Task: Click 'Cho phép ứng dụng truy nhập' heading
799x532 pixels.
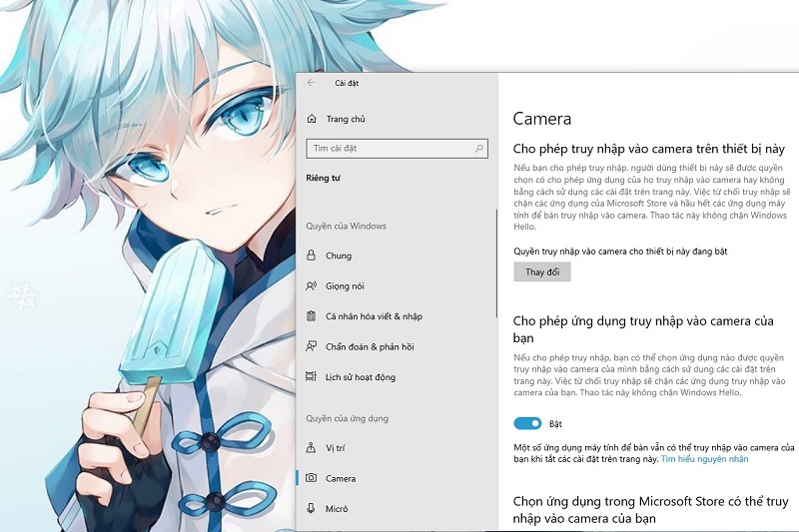Action: (x=643, y=329)
